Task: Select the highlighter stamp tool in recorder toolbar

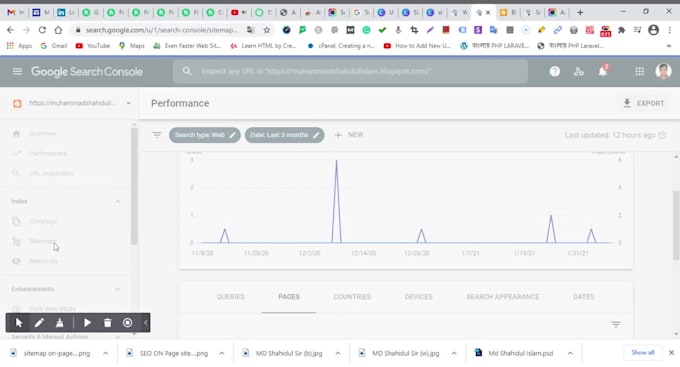Action: coord(59,323)
